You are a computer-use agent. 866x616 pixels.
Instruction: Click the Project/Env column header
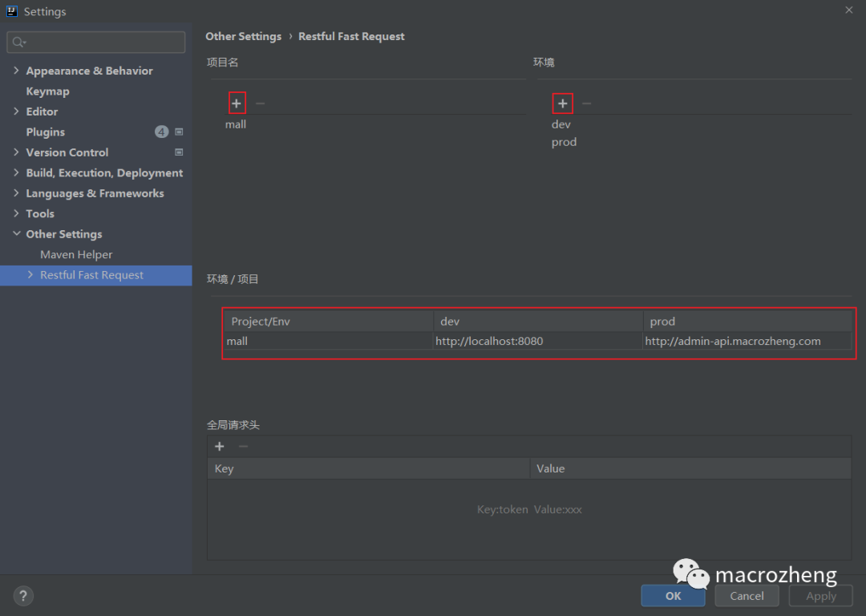328,321
